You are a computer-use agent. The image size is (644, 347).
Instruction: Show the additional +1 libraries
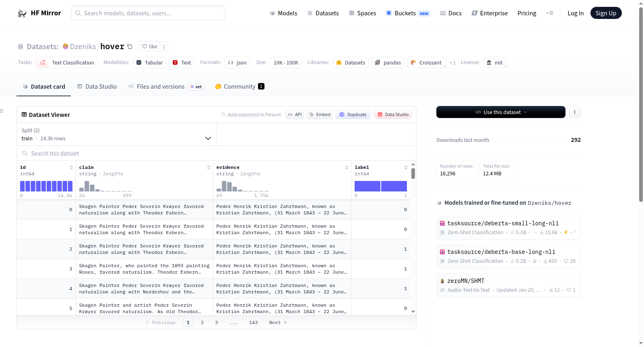pyautogui.click(x=452, y=62)
